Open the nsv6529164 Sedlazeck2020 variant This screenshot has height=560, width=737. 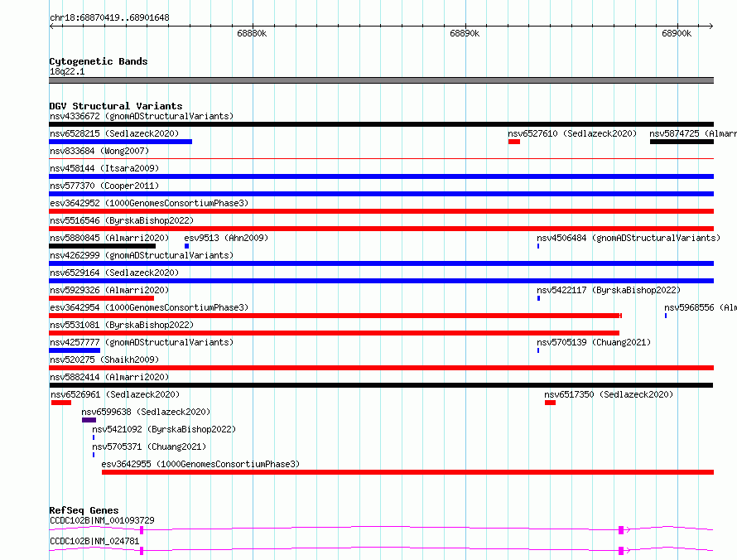click(x=114, y=273)
